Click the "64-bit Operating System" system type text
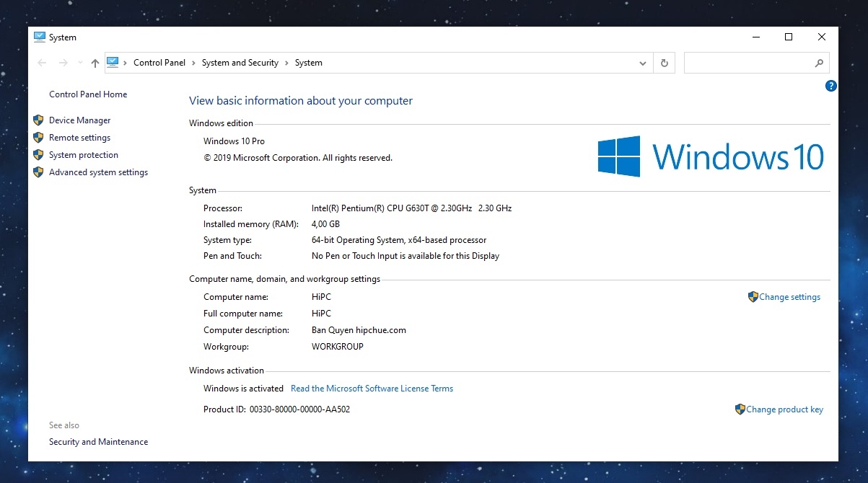 [x=399, y=240]
